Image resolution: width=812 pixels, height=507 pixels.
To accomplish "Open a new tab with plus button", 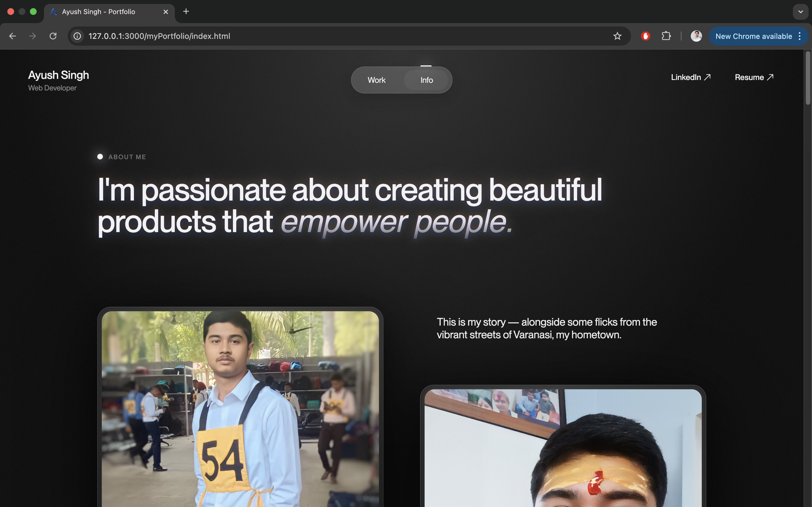I will [186, 12].
